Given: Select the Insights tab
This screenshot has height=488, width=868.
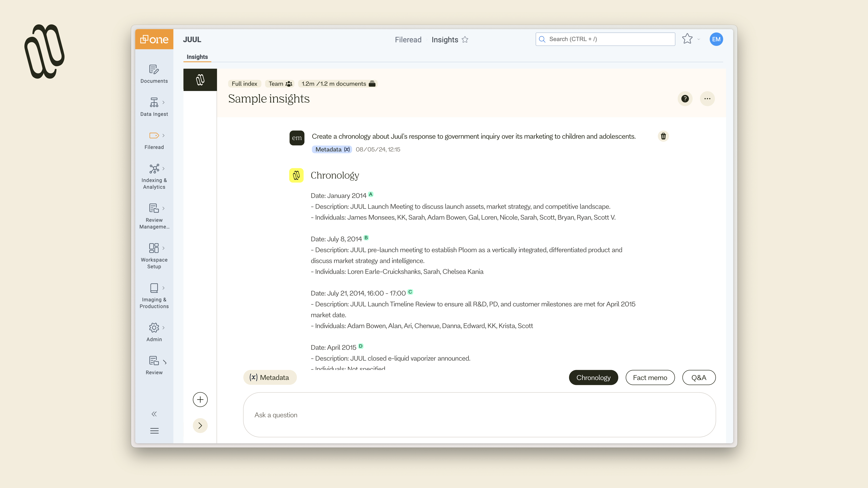Looking at the screenshot, I should pos(197,57).
